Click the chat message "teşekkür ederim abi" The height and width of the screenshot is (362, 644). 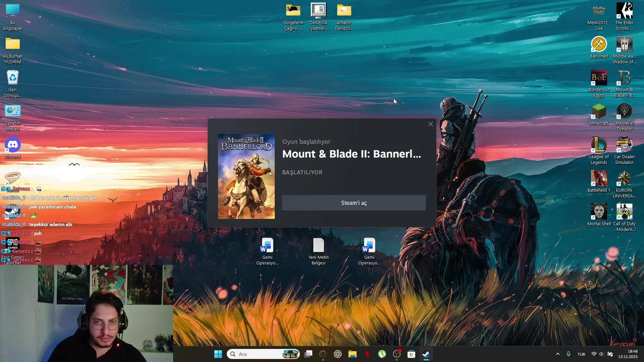(51, 225)
